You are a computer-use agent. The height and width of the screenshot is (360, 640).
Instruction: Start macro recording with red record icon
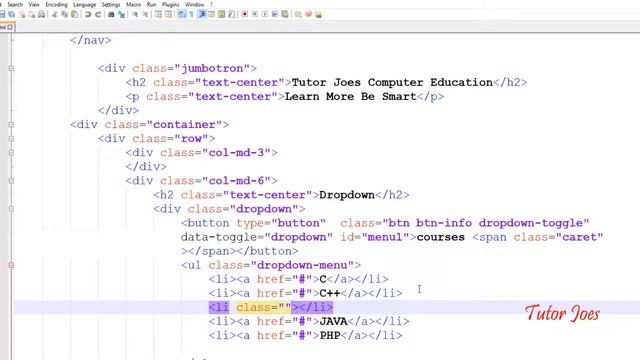244,14
